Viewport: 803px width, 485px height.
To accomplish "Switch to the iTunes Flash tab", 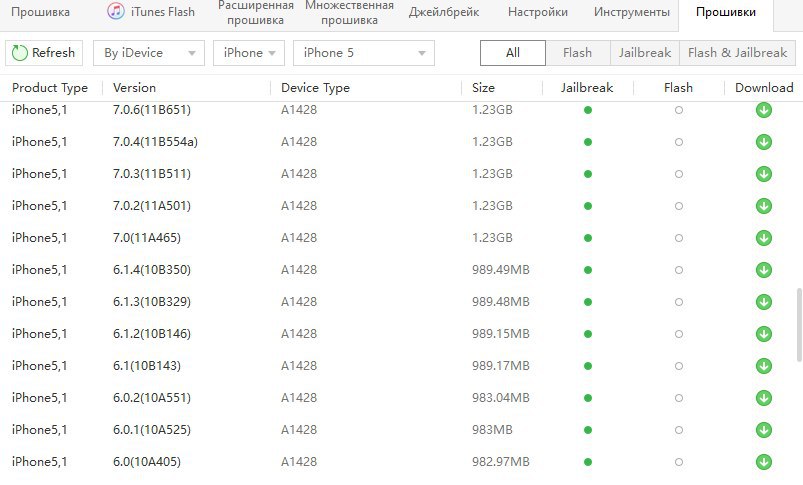I will 152,12.
